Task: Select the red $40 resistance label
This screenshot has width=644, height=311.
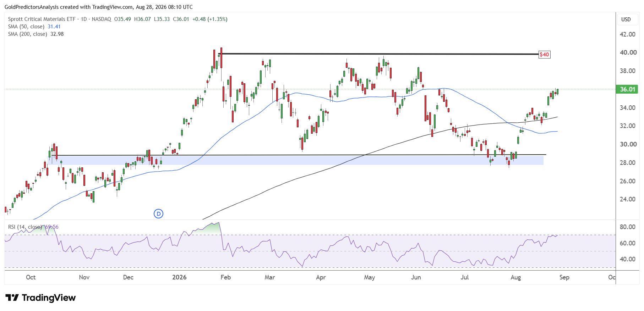Action: (x=544, y=55)
